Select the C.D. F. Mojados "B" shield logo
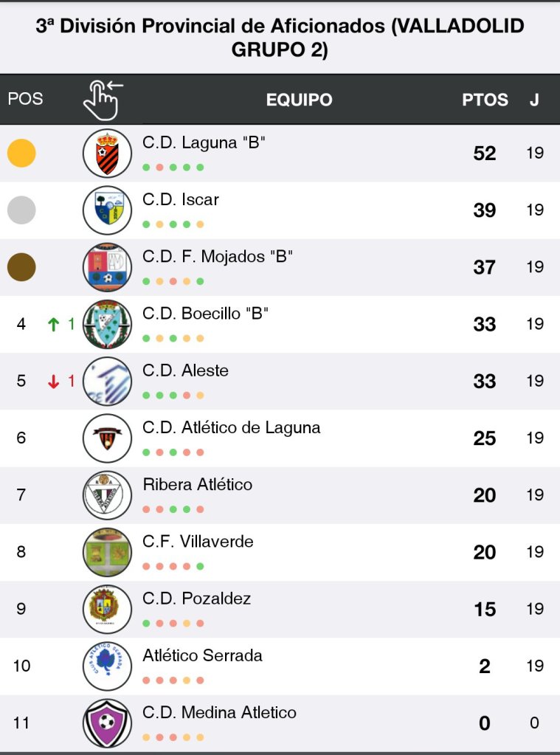The height and width of the screenshot is (755, 560). (107, 266)
